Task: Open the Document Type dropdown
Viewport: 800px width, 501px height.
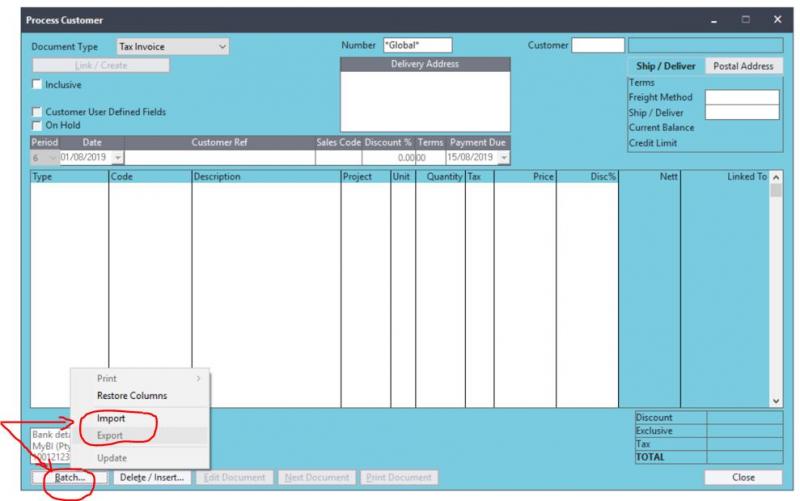Action: point(222,46)
